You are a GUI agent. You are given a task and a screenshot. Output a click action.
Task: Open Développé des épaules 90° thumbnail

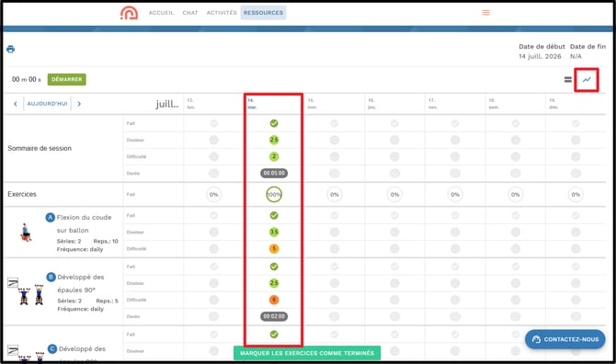pyautogui.click(x=31, y=295)
